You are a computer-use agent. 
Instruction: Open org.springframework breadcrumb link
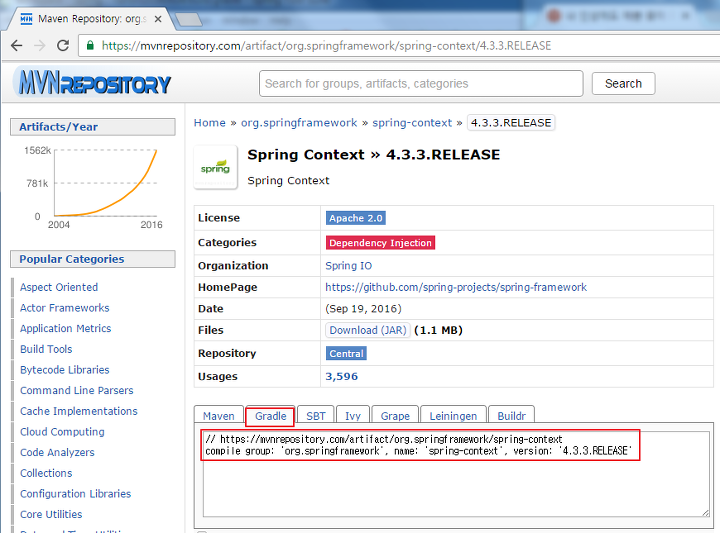[x=299, y=123]
